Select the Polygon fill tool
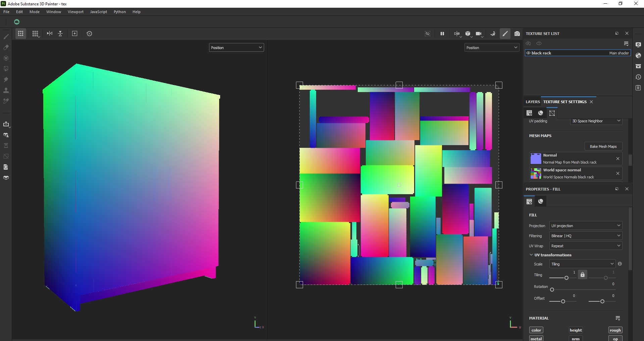The height and width of the screenshot is (341, 644). (x=6, y=69)
